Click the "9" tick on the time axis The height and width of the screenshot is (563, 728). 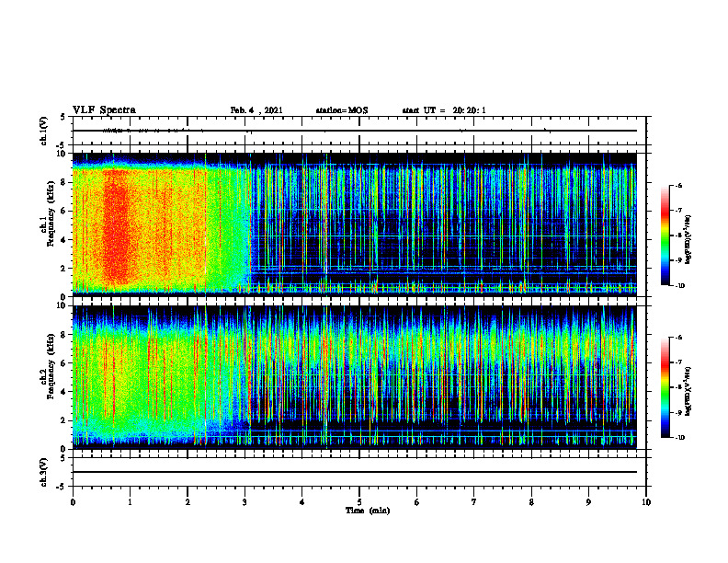tap(588, 502)
